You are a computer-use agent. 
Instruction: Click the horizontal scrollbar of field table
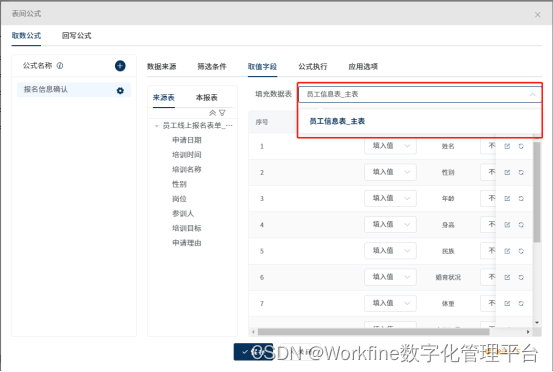pos(373,332)
